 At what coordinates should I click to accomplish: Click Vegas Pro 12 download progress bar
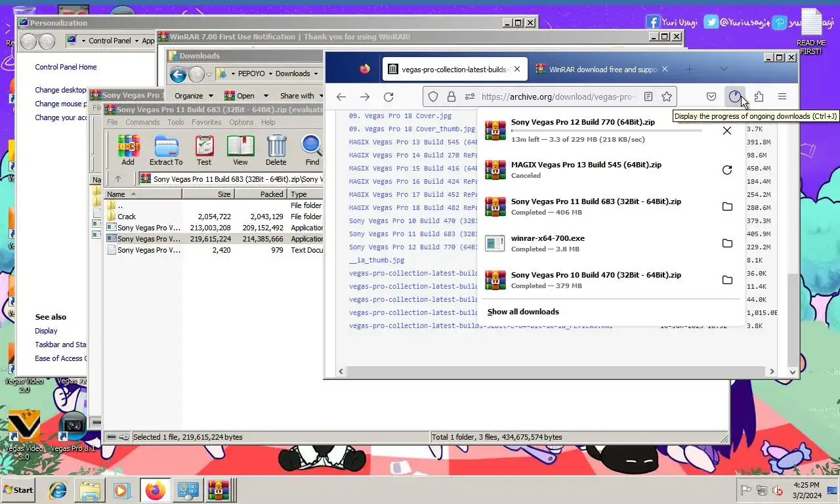click(606, 131)
